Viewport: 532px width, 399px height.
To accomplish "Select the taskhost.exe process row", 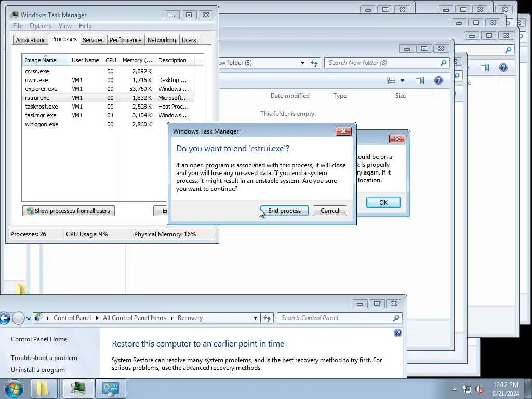I will pyautogui.click(x=108, y=107).
